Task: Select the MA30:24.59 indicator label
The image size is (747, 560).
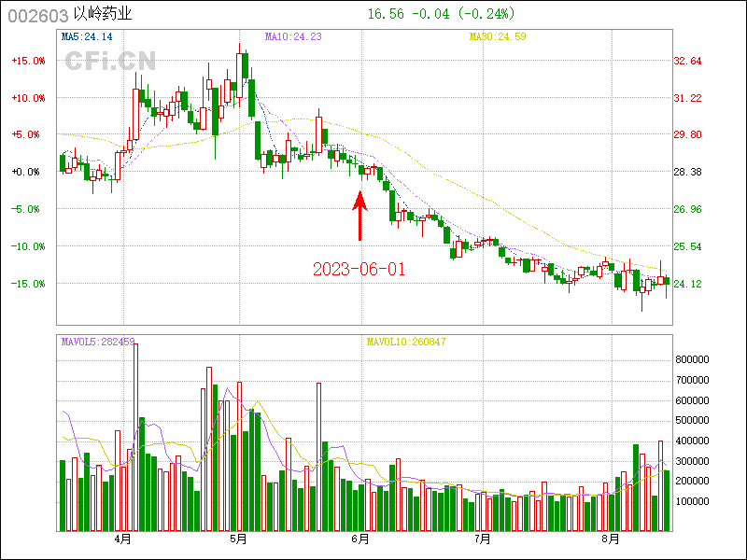Action: 498,37
